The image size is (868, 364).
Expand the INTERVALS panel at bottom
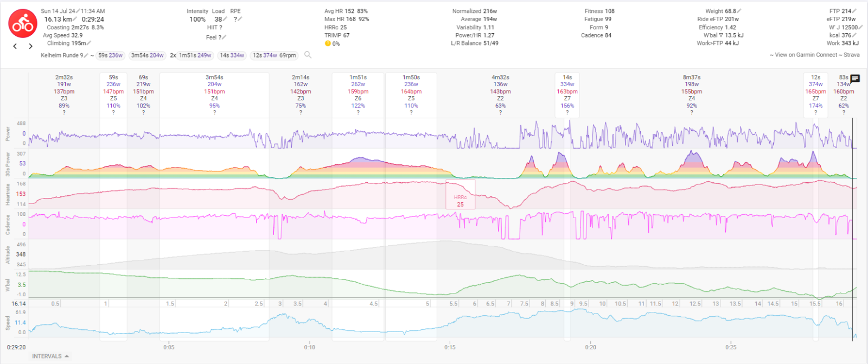coord(50,356)
